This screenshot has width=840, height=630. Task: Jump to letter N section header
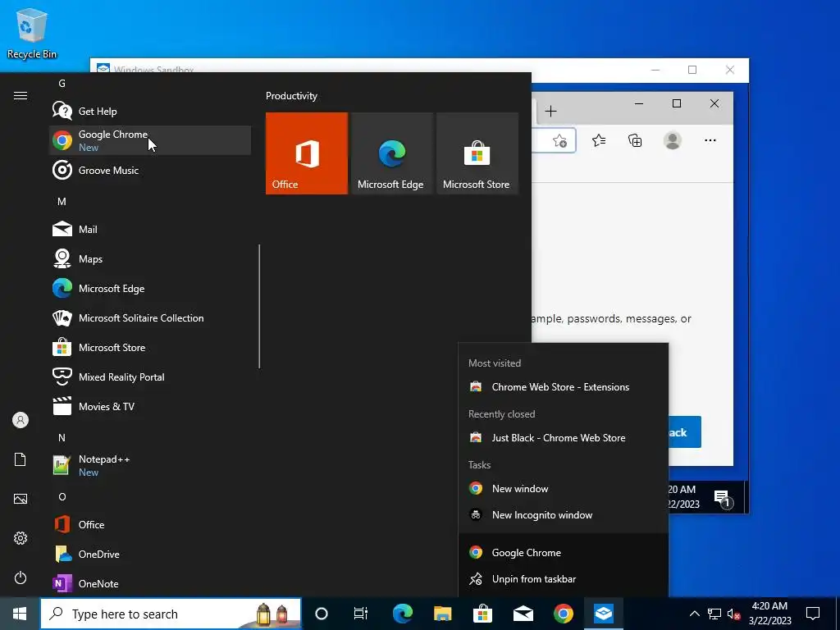[62, 438]
